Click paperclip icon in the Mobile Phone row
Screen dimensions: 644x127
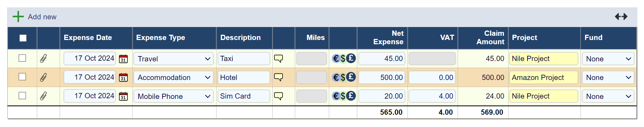coord(43,96)
